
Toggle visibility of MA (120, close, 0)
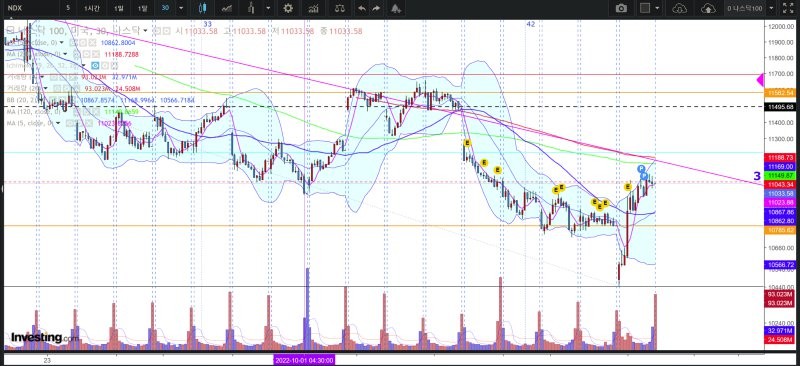(77, 112)
